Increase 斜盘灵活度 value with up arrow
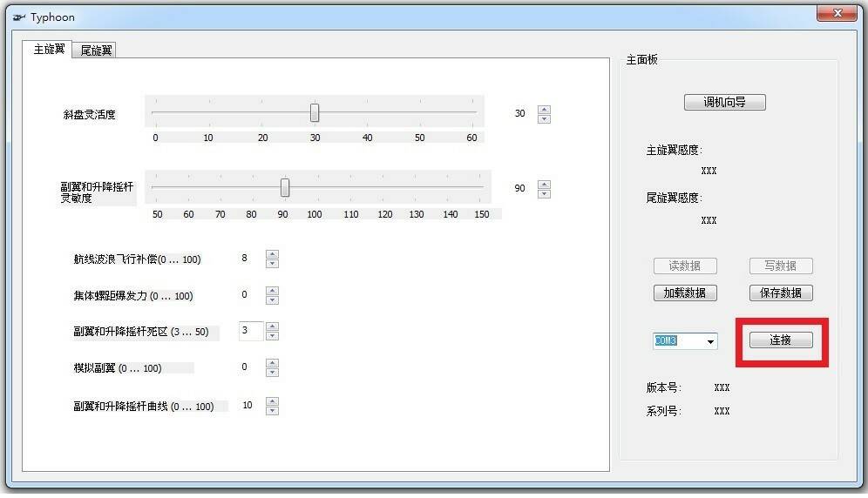This screenshot has width=868, height=498. click(544, 110)
